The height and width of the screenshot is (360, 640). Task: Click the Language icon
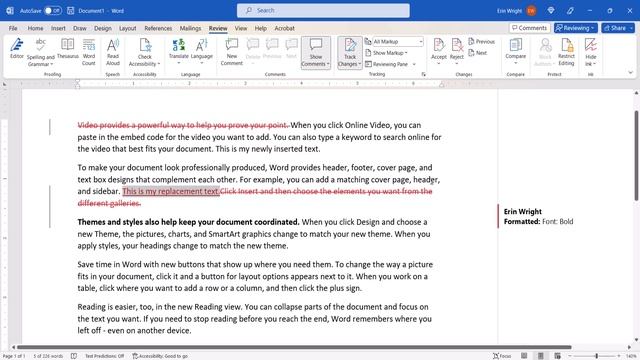pyautogui.click(x=202, y=45)
